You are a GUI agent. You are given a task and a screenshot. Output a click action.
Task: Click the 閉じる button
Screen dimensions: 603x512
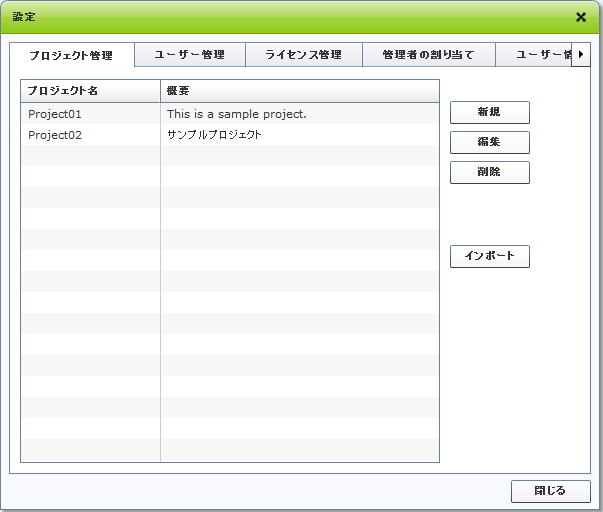pos(550,491)
